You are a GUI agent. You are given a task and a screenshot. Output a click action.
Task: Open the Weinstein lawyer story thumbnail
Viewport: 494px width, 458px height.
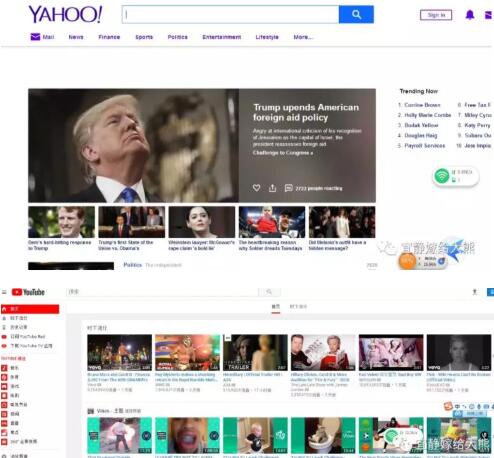click(202, 222)
